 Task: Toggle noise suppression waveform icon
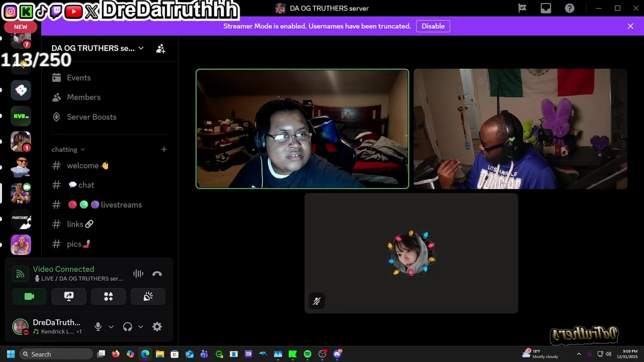pyautogui.click(x=138, y=274)
